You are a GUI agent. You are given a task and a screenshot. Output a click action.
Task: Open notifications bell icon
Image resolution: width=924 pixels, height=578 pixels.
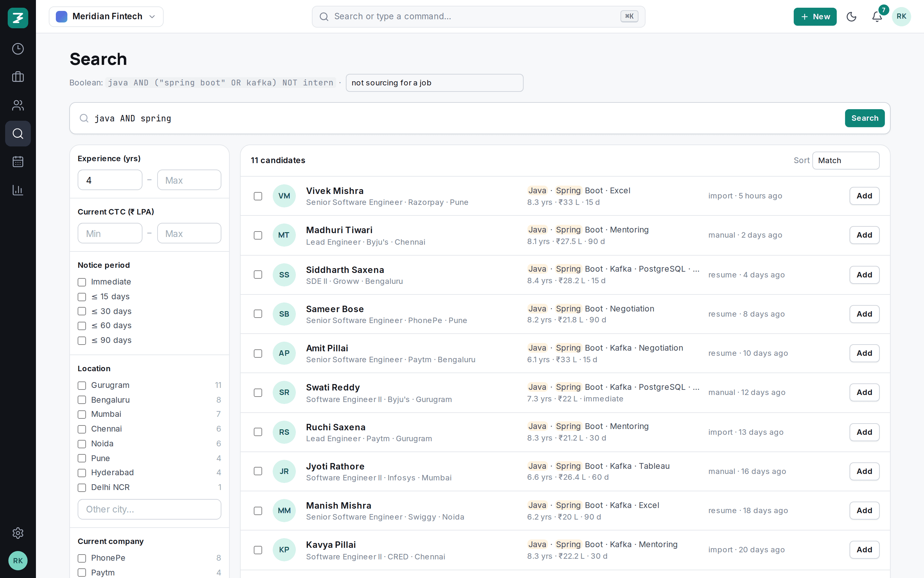point(877,16)
